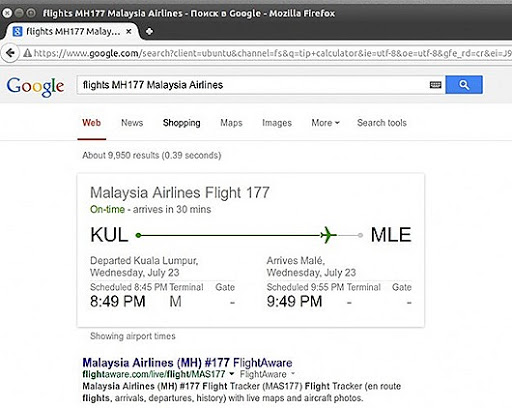Click inside the Google search query field
The image size is (512, 408).
click(253, 85)
